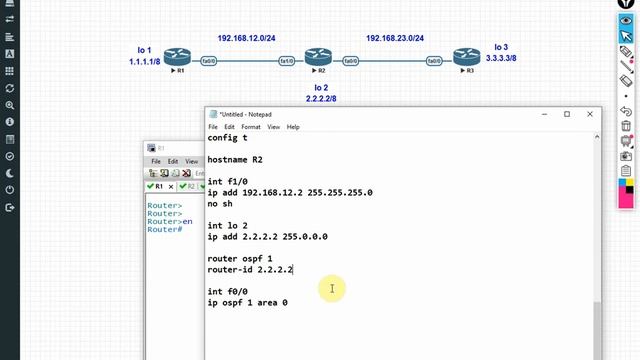Image resolution: width=640 pixels, height=360 pixels.
Task: Open the whiteboard easel tool in annotation toolbar
Action: (626, 141)
